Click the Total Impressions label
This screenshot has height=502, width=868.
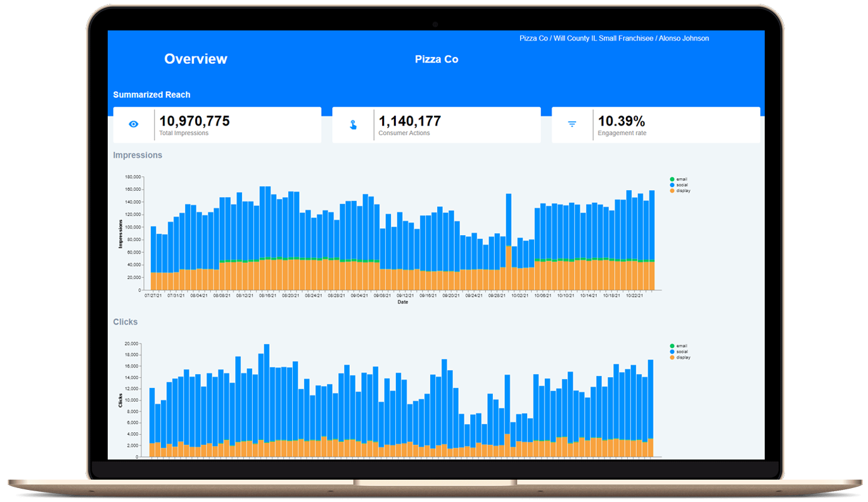pyautogui.click(x=184, y=134)
